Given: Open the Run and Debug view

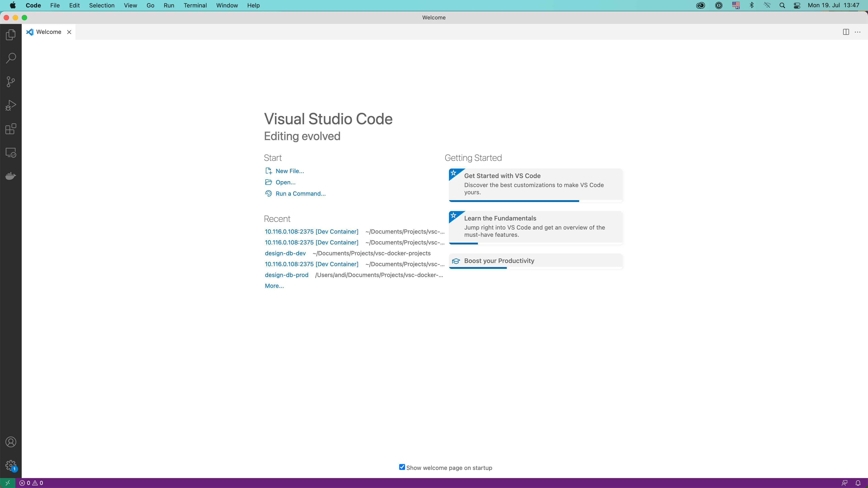Looking at the screenshot, I should [x=10, y=105].
